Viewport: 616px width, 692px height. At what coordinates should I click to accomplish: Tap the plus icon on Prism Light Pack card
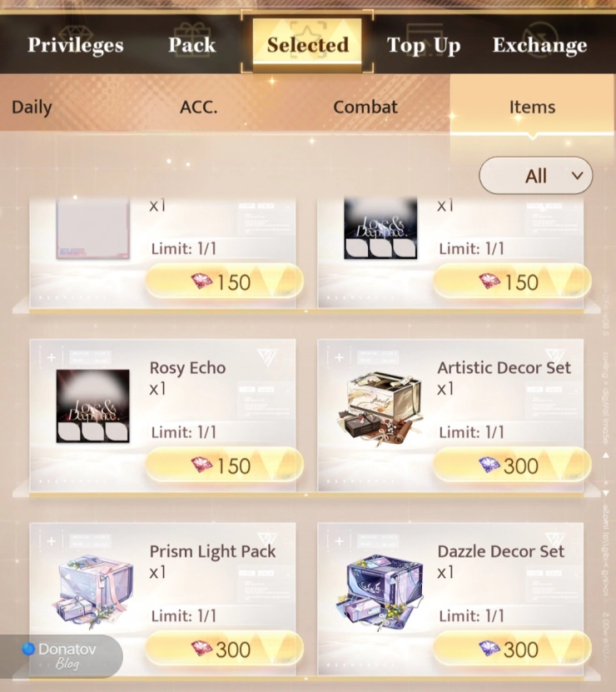point(52,541)
